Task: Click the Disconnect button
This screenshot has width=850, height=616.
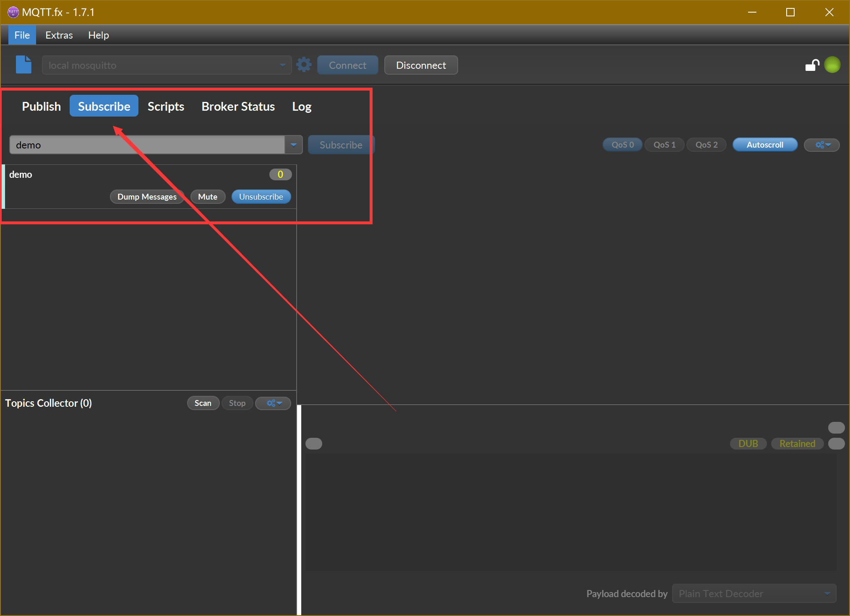Action: 421,65
